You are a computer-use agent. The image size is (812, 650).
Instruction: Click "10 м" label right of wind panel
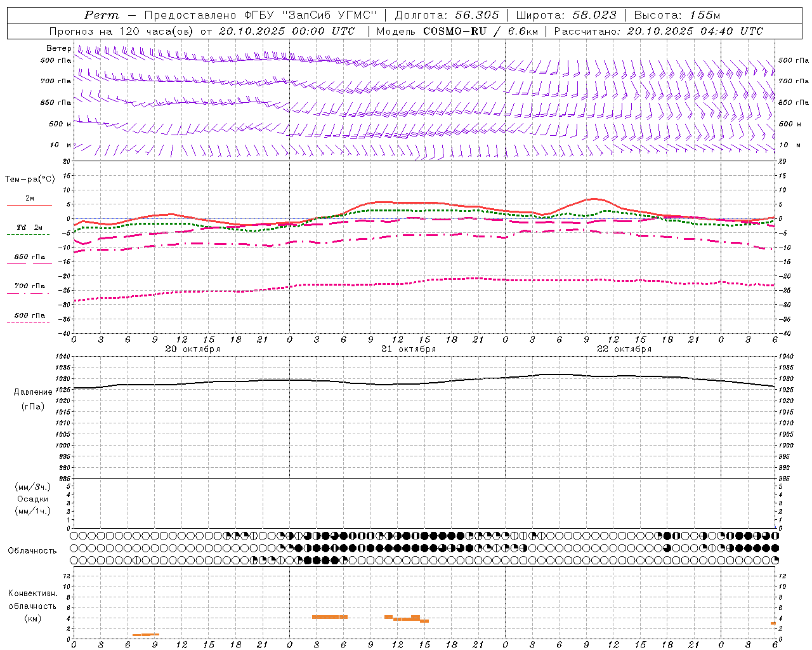(790, 145)
